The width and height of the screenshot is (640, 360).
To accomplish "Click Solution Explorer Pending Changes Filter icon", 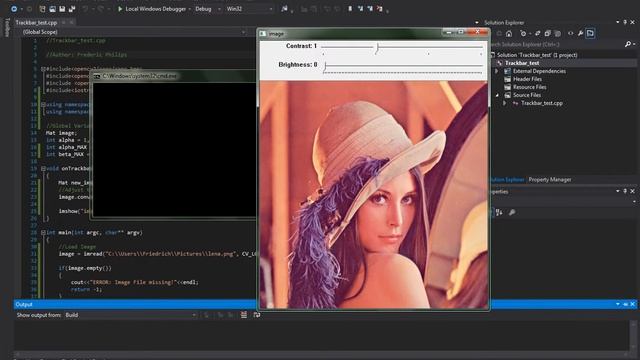I will 523,33.
